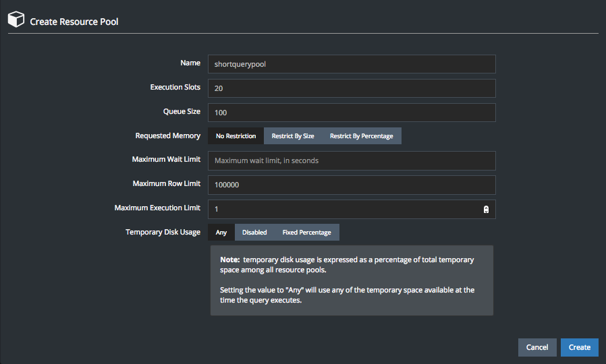Click the Queue Size input box
This screenshot has width=606, height=364.
click(x=351, y=113)
